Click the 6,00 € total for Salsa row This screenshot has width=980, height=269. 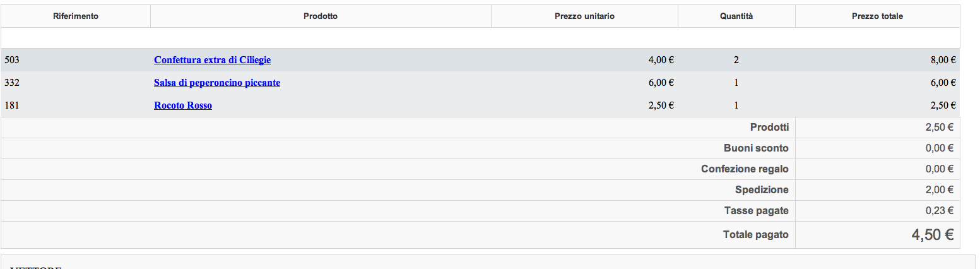click(x=943, y=83)
